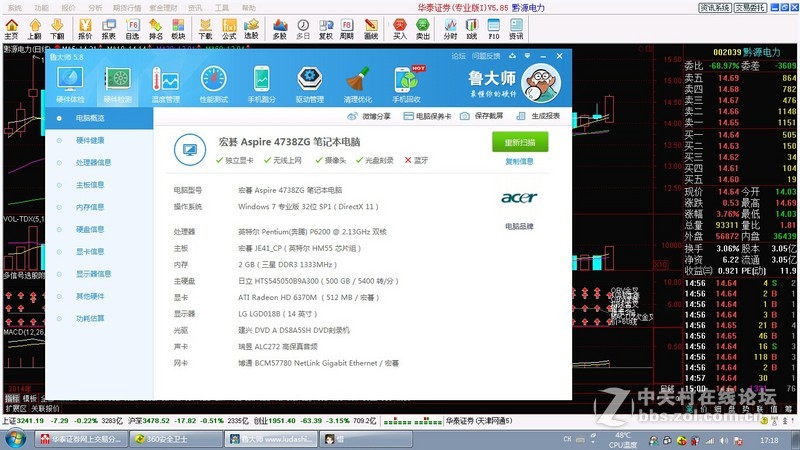Open 电脑保养卡 maintenance card
The width and height of the screenshot is (800, 450).
[x=428, y=116]
